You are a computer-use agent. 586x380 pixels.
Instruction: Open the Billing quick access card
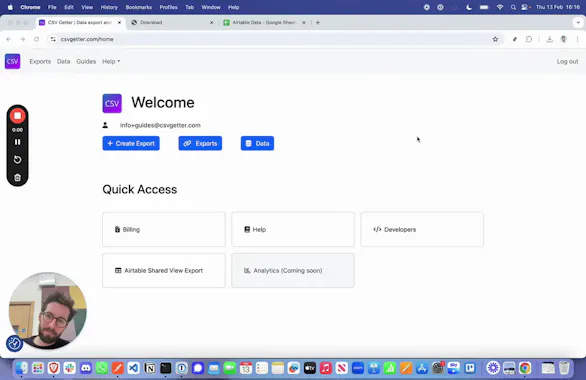click(164, 229)
